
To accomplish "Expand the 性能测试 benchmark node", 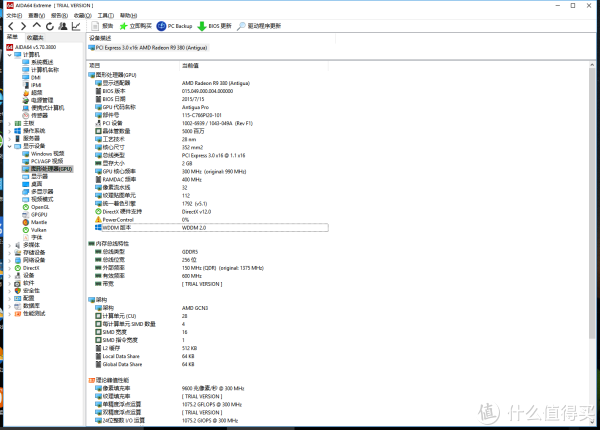I will click(10, 314).
